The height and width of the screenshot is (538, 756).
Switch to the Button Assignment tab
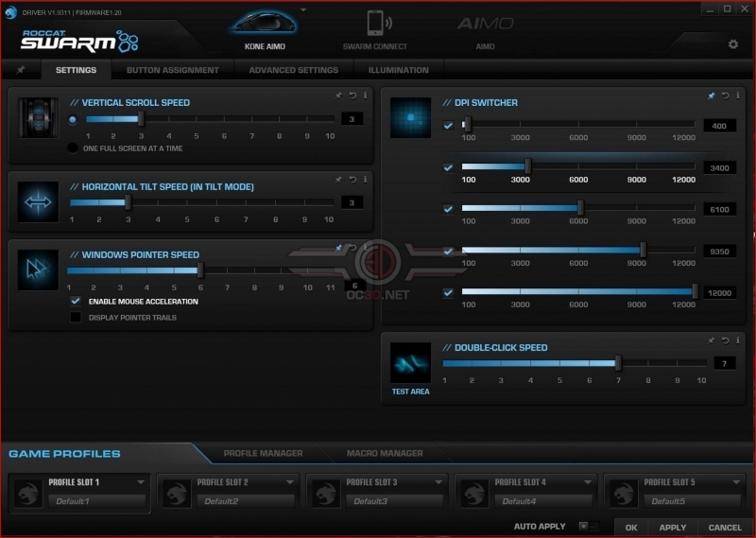click(173, 70)
